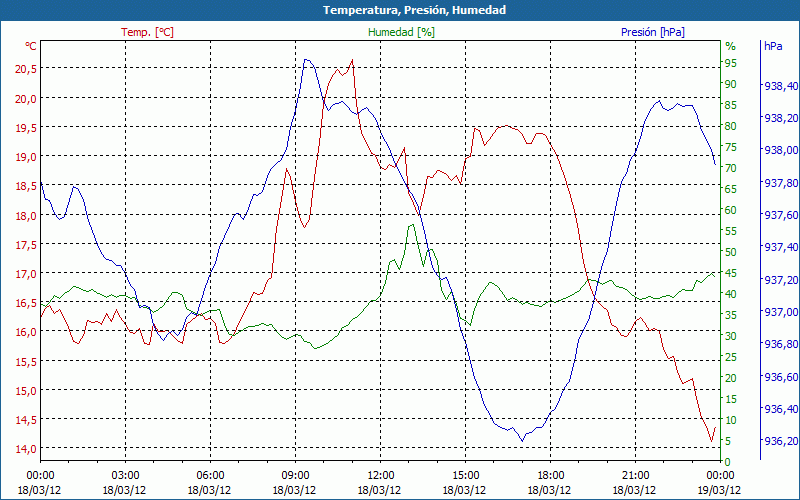Click the '75' humidity axis value
The width and height of the screenshot is (800, 500).
pyautogui.click(x=731, y=147)
